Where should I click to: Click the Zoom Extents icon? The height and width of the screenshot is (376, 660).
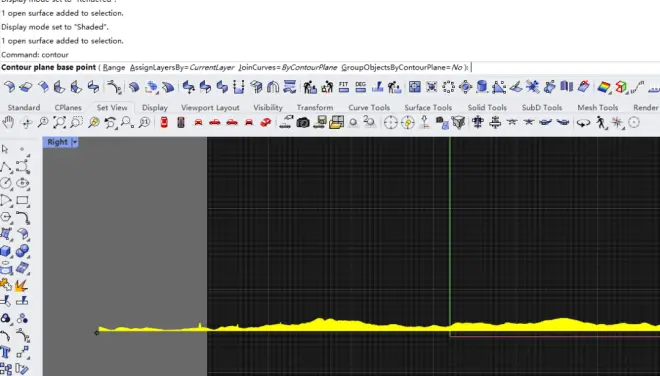(60, 123)
